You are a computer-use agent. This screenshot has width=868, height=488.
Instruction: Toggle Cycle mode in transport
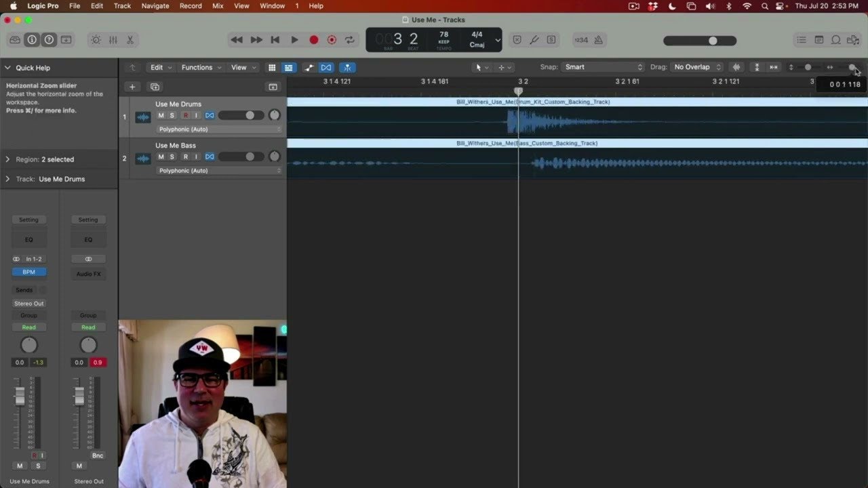350,40
